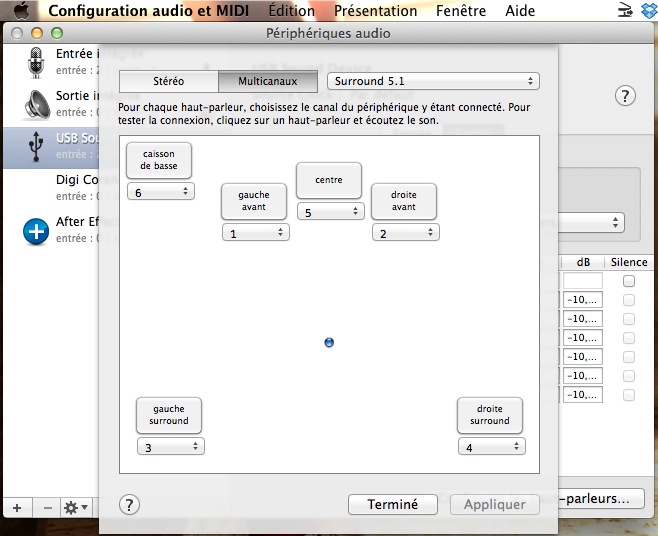Open help from the sheet's question mark button

point(129,505)
